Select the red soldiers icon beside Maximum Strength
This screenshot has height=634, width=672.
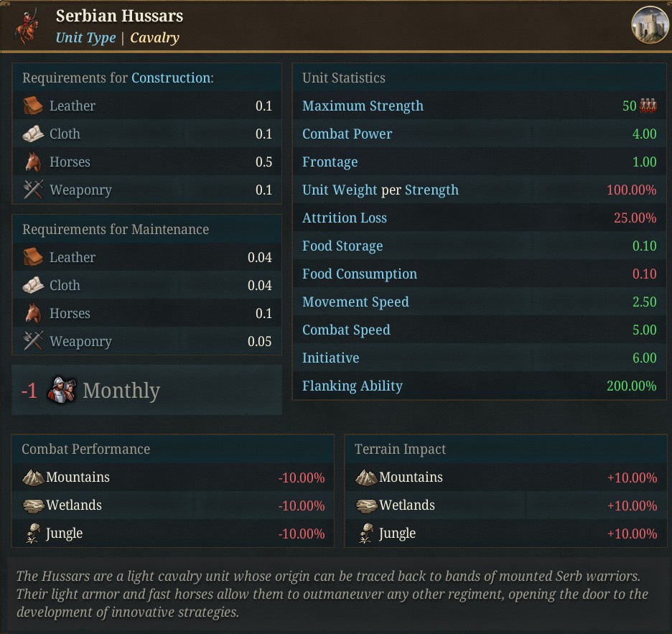pos(647,105)
